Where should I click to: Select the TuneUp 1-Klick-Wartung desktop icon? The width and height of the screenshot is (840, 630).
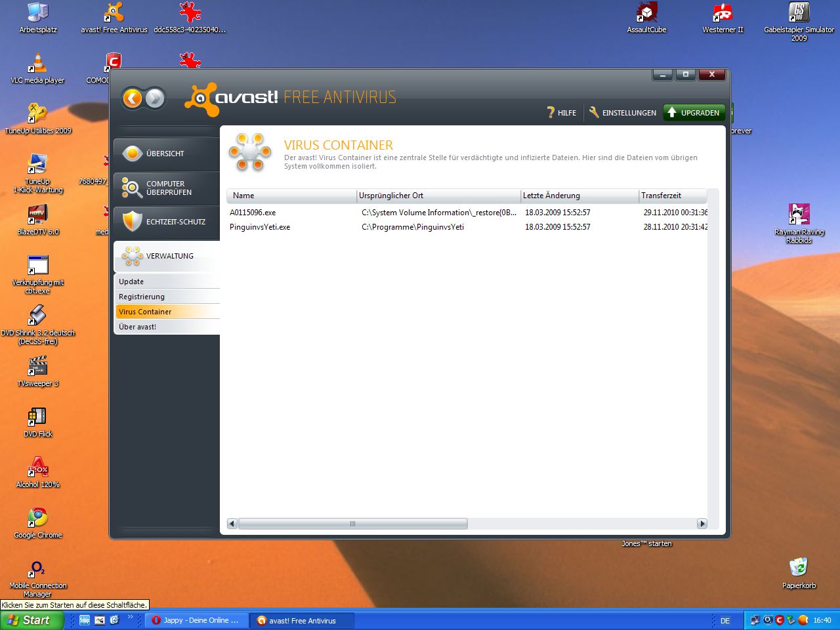coord(38,174)
